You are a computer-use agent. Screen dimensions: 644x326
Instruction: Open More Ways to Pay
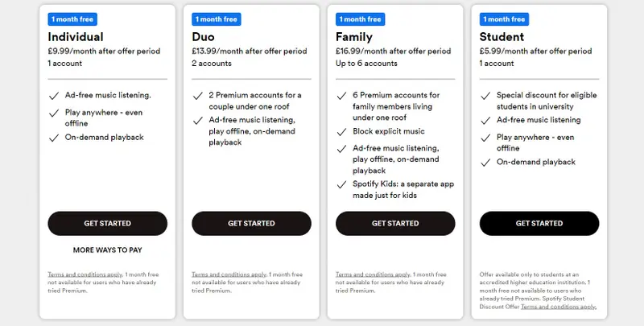coord(108,250)
